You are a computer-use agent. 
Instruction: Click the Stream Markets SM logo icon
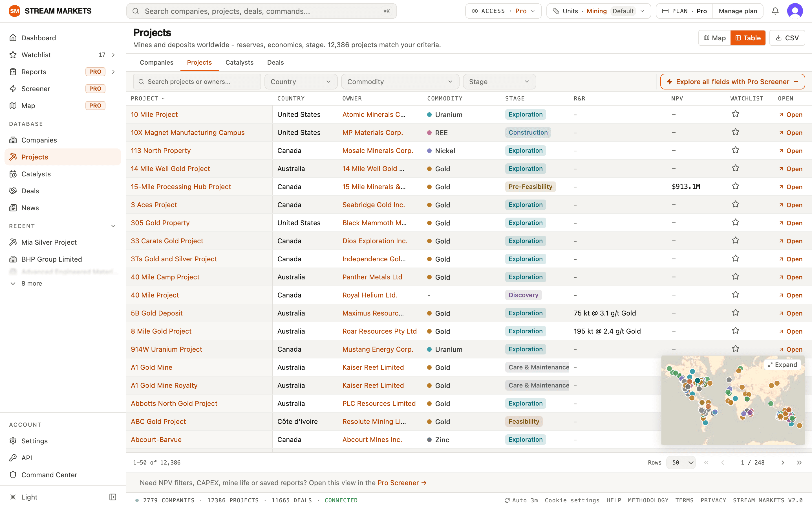point(14,11)
